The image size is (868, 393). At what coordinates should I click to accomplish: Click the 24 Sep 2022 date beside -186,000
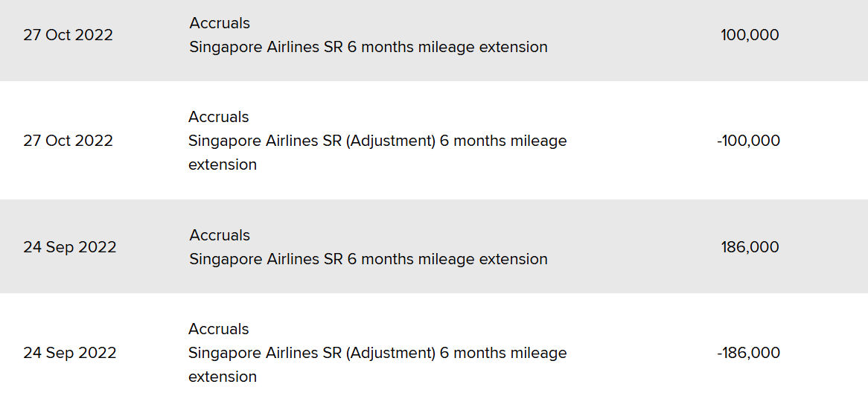point(70,353)
